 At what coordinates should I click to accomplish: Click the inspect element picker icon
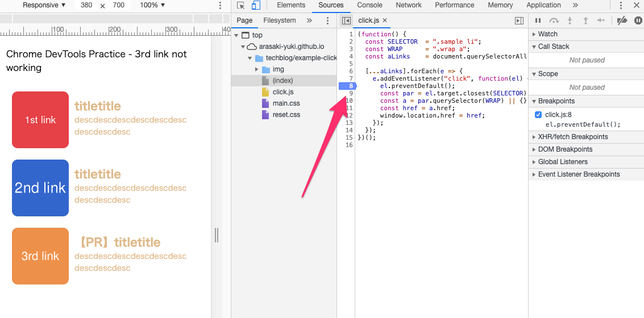tap(241, 5)
